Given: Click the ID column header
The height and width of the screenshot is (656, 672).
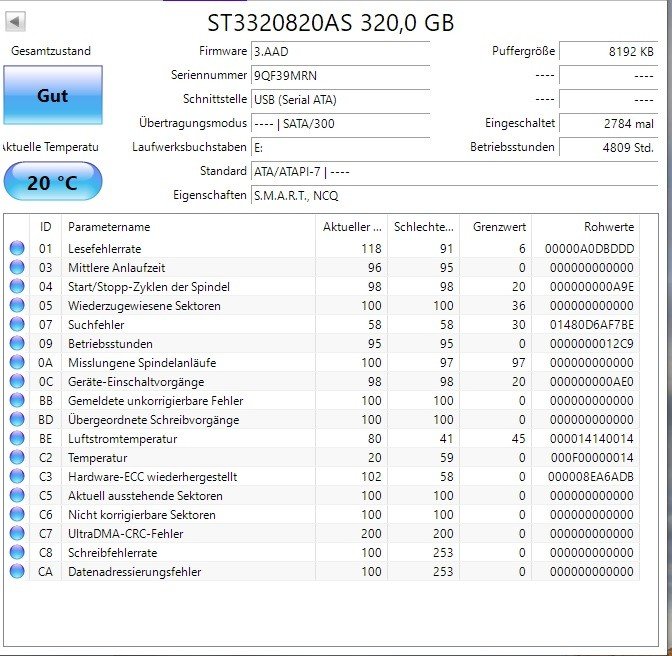Looking at the screenshot, I should (x=45, y=227).
